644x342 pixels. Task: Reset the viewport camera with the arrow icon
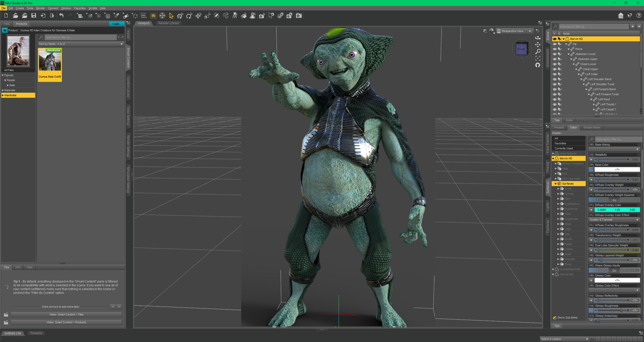point(538,65)
